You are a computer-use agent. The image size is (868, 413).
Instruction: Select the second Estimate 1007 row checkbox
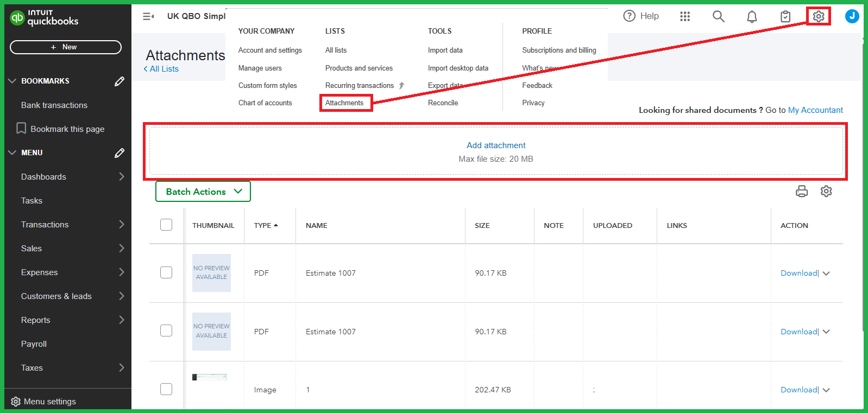(x=166, y=331)
